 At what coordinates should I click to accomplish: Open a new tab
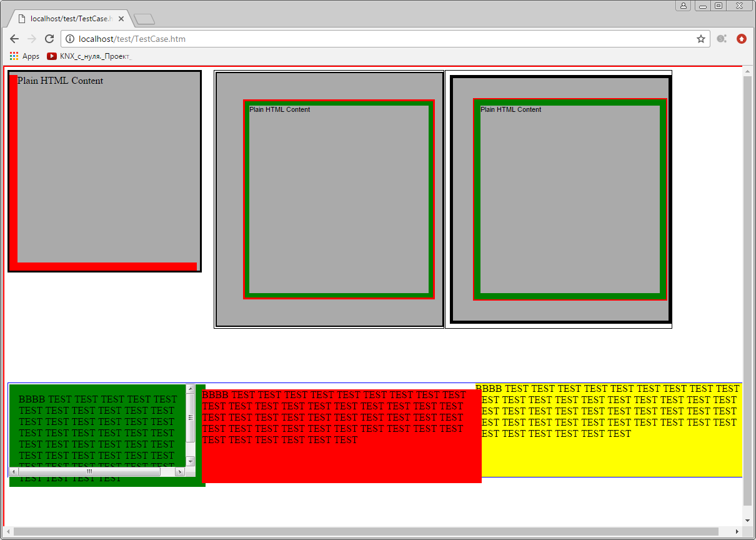(144, 19)
